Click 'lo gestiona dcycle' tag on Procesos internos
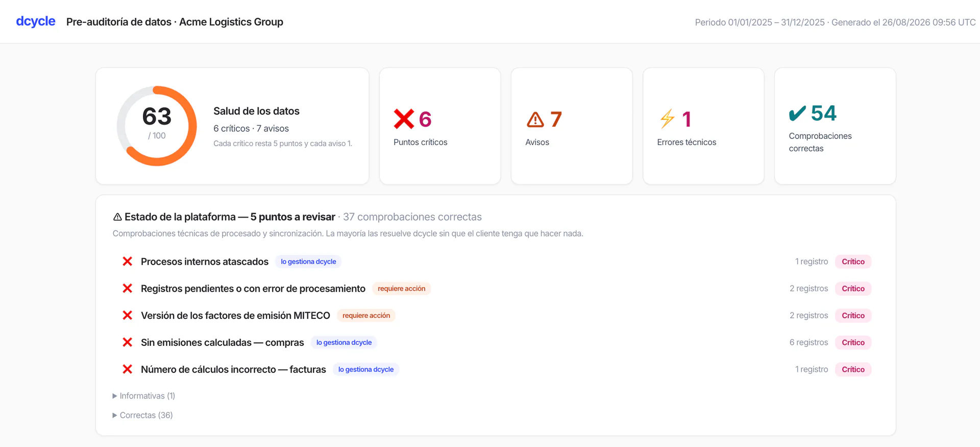Image resolution: width=980 pixels, height=447 pixels. coord(308,262)
